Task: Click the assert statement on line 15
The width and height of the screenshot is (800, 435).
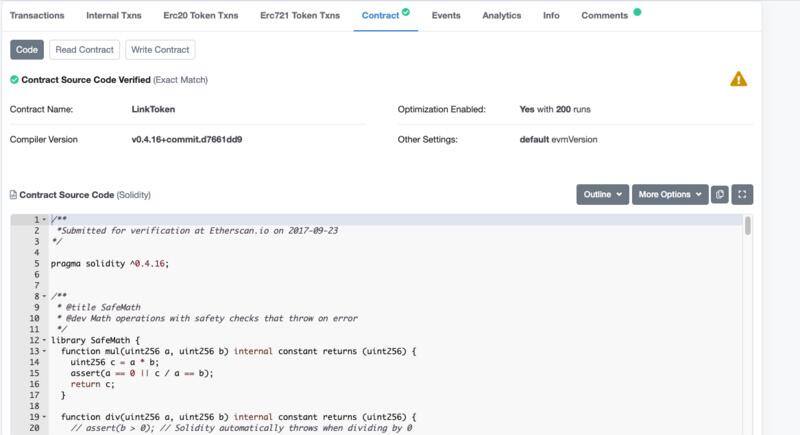Action: (142, 373)
